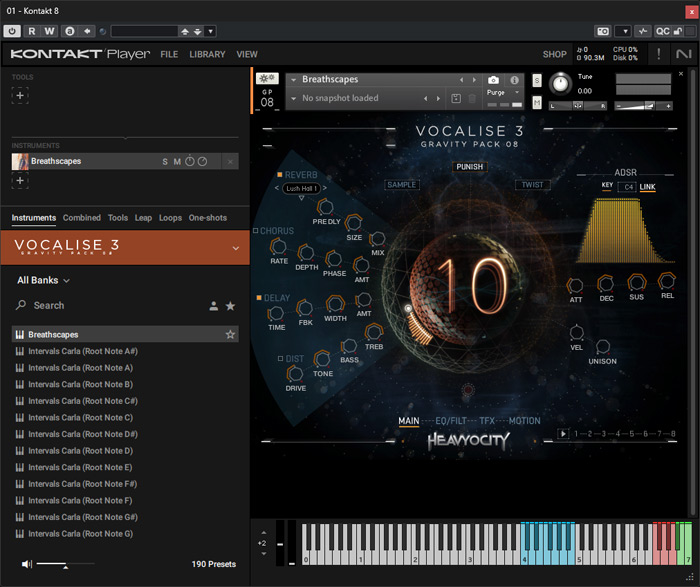Click the Native Instruments logo icon
The width and height of the screenshot is (700, 587).
tap(683, 54)
